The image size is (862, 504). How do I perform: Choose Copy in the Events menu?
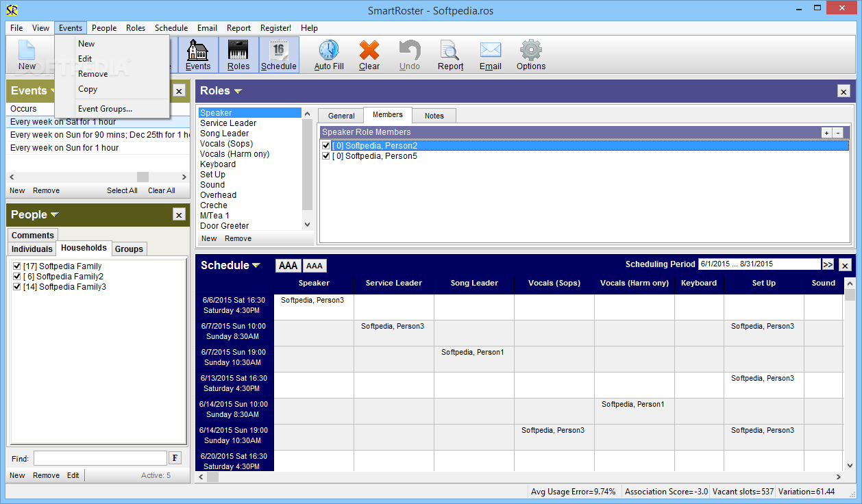coord(88,89)
